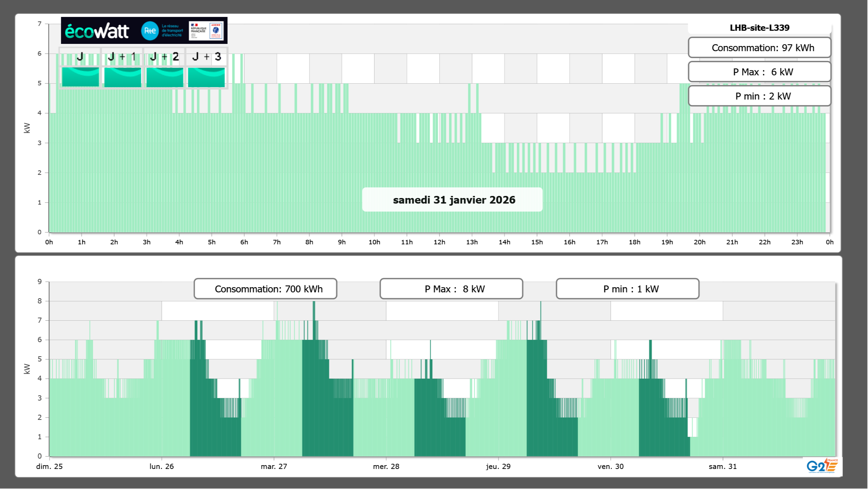Click the LHB-site-L339 site title
The height and width of the screenshot is (489, 868).
coord(759,28)
